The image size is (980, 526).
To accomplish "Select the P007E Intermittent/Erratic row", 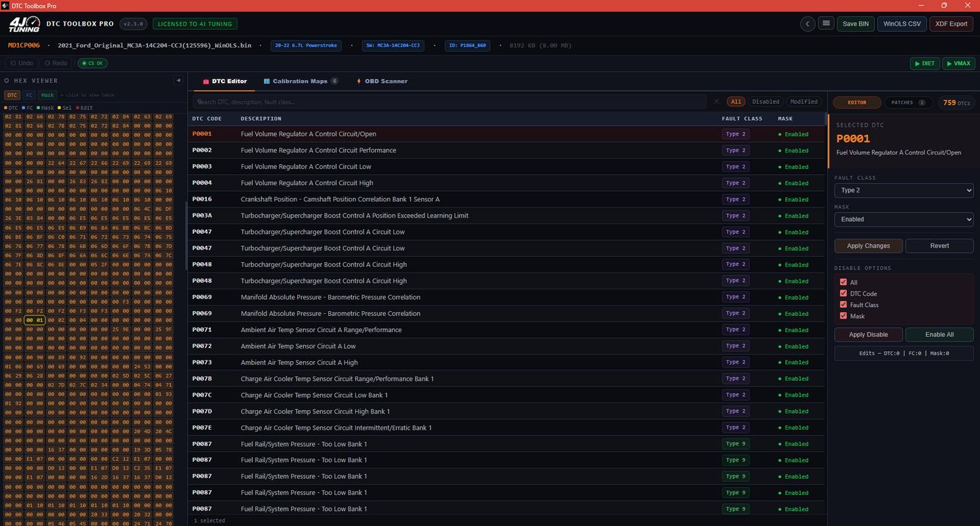I will point(506,428).
